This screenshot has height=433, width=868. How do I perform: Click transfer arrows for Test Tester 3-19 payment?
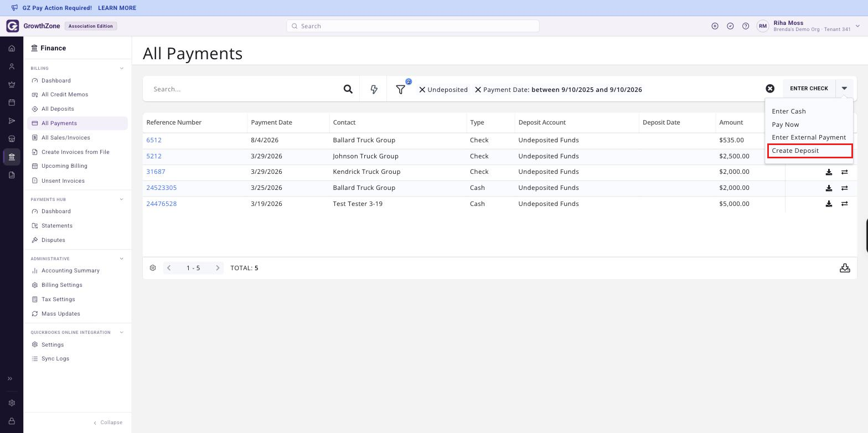coord(844,204)
